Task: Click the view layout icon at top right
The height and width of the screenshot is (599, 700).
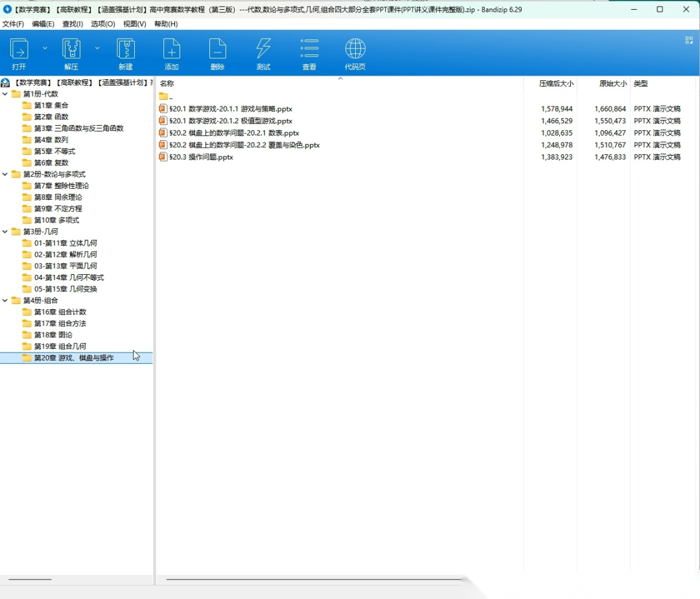Action: [689, 40]
